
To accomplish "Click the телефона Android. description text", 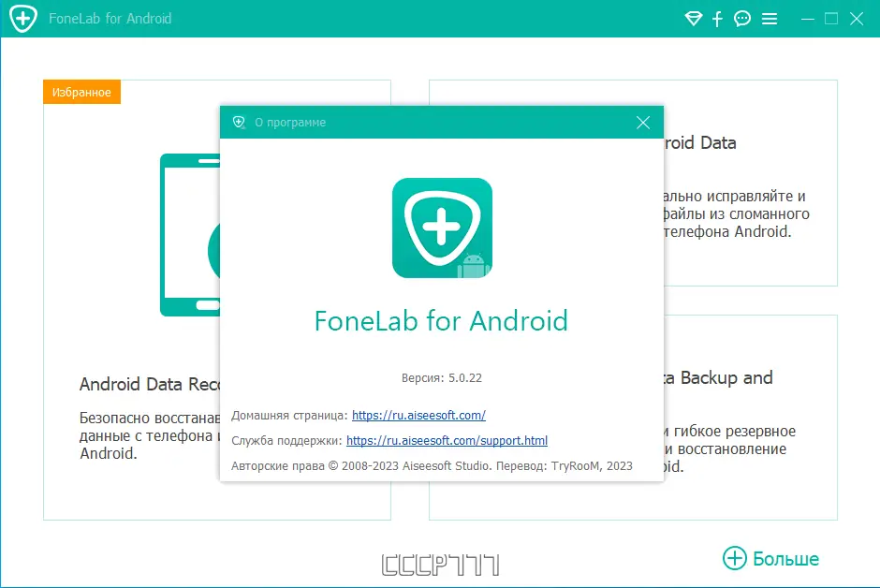I will coord(728,231).
